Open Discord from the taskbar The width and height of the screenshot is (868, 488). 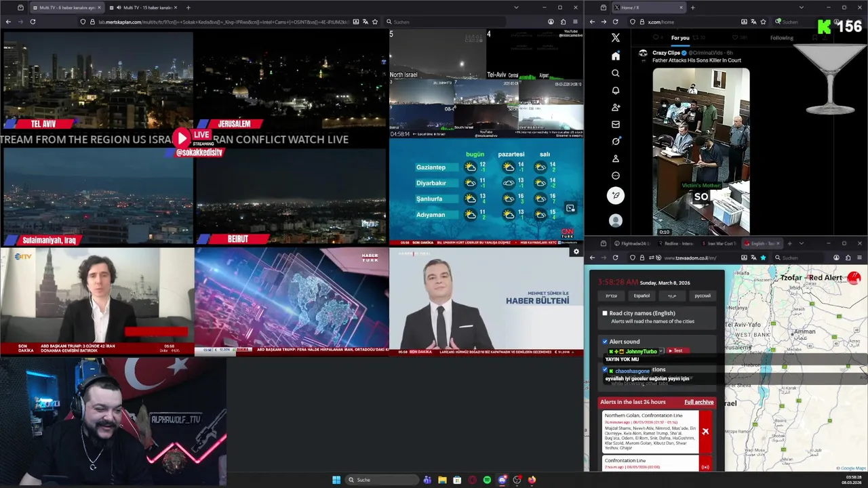pyautogui.click(x=502, y=480)
